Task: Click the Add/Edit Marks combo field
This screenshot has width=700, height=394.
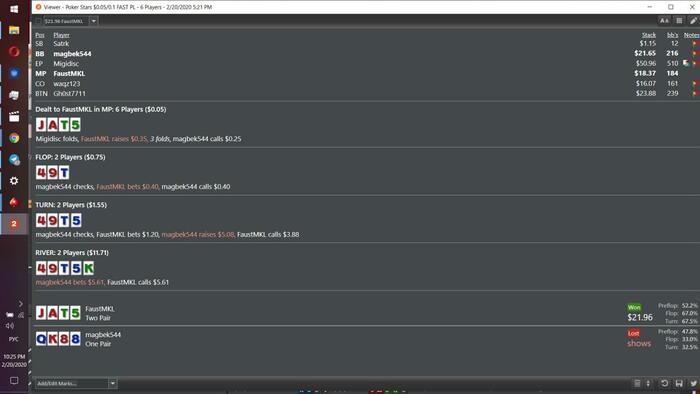Action: click(x=72, y=383)
